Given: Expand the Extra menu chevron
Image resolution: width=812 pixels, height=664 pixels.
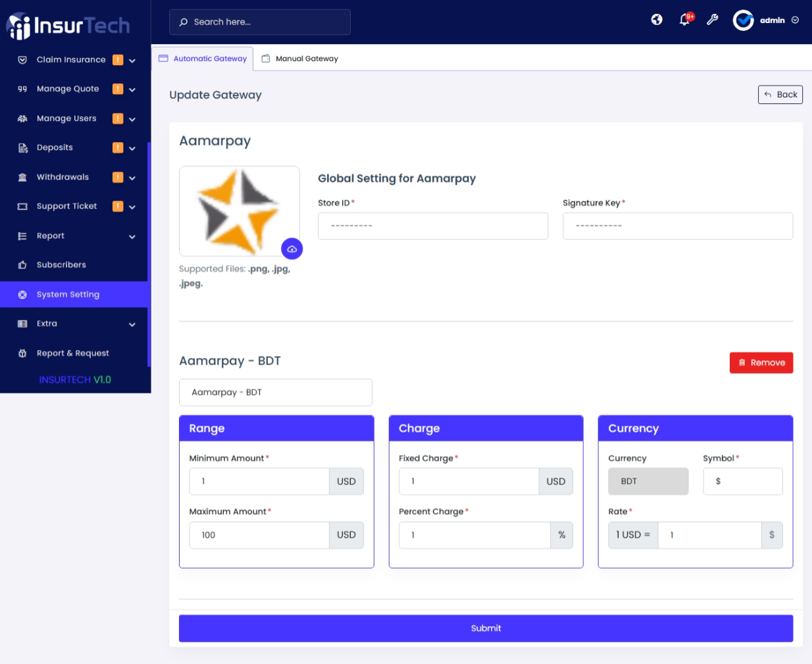Looking at the screenshot, I should (132, 324).
